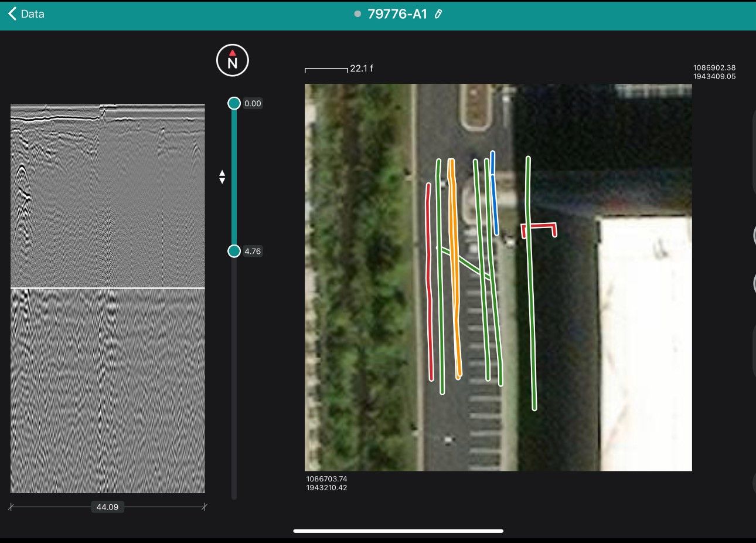Click the gray status dot beside title
This screenshot has width=756, height=543.
[357, 14]
